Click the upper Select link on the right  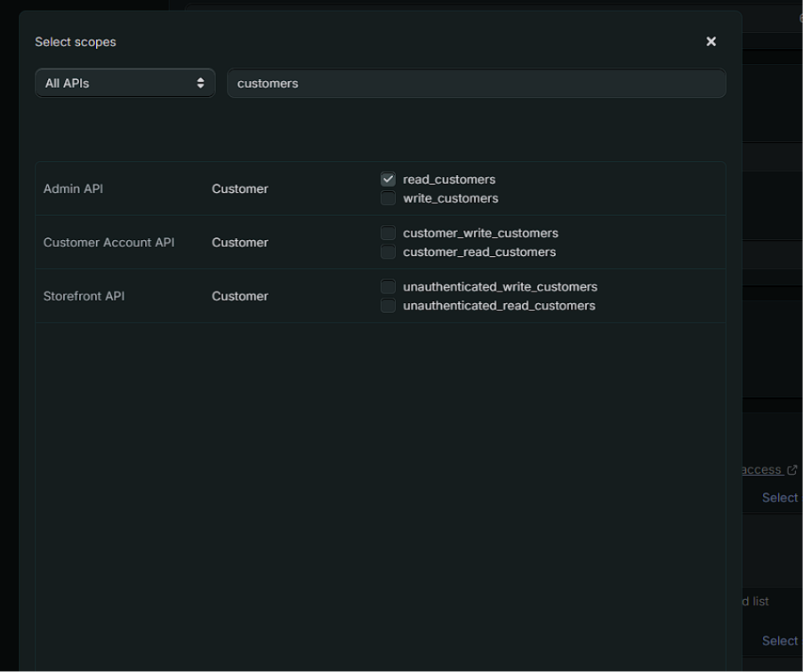coord(779,497)
